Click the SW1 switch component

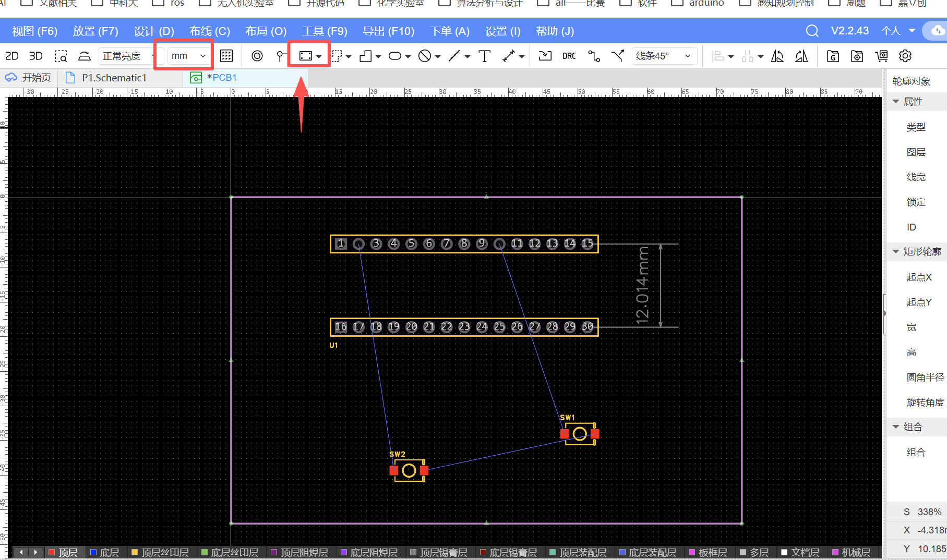click(x=580, y=434)
